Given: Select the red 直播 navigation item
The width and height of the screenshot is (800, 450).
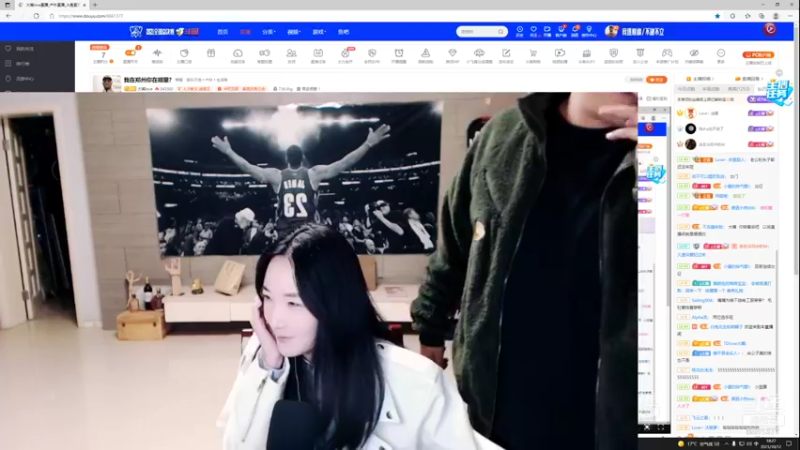Looking at the screenshot, I should click(x=245, y=32).
